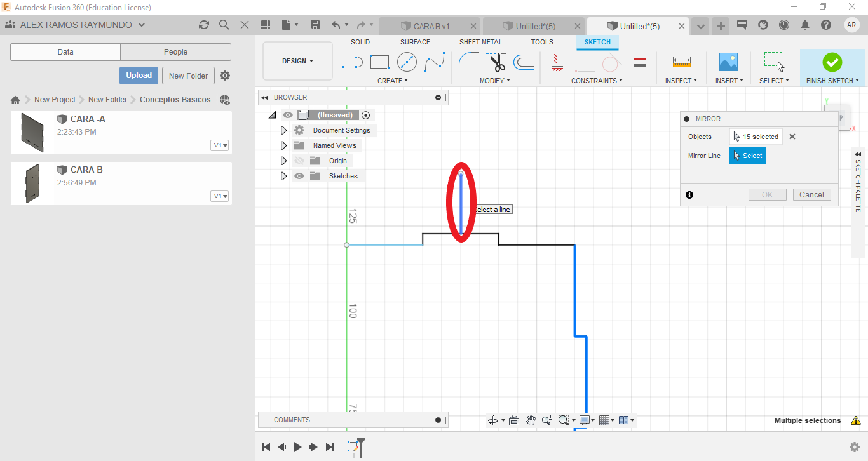Viewport: 868px width, 461px height.
Task: Save the document with disk icon
Action: pyautogui.click(x=315, y=25)
